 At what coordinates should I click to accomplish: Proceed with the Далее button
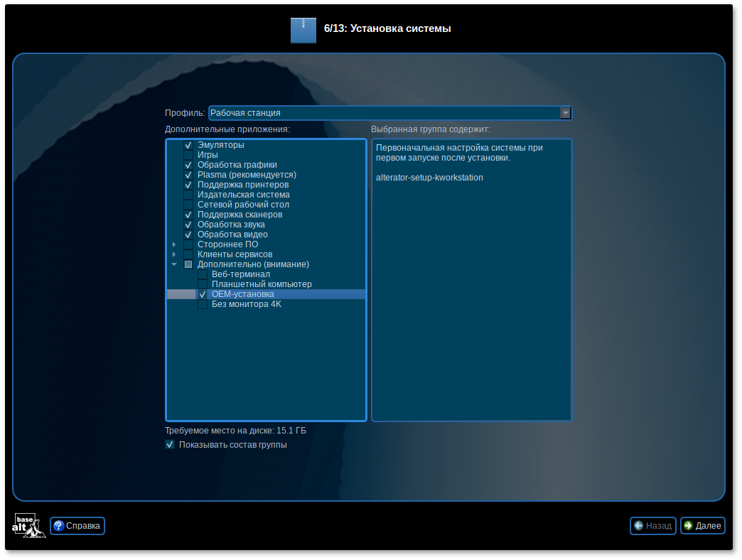click(702, 526)
